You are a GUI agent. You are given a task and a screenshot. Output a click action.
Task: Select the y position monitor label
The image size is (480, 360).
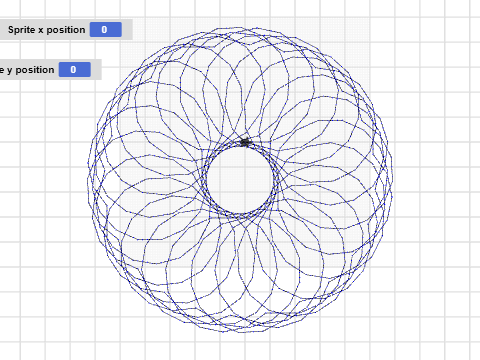coord(27,70)
